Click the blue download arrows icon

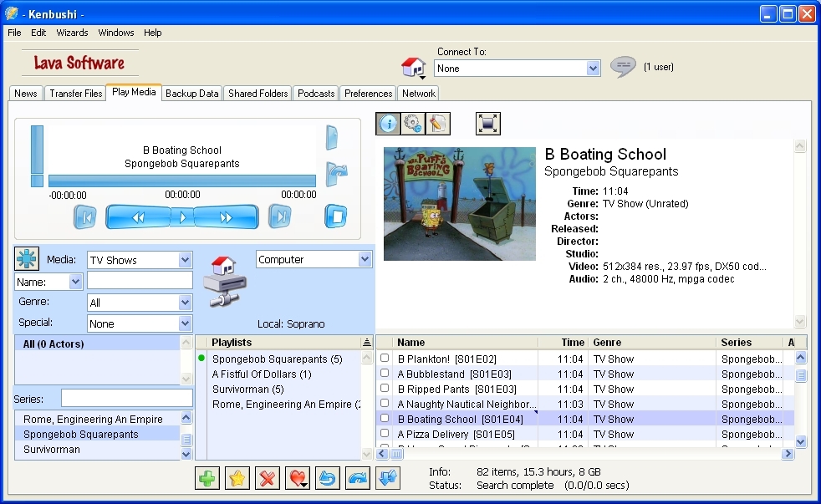(387, 478)
